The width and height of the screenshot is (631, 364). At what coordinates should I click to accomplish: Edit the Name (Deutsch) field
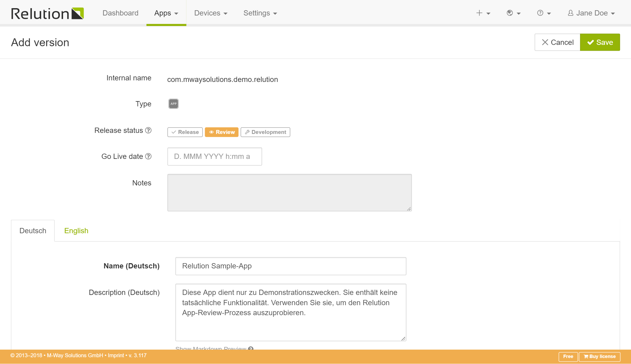pyautogui.click(x=291, y=266)
